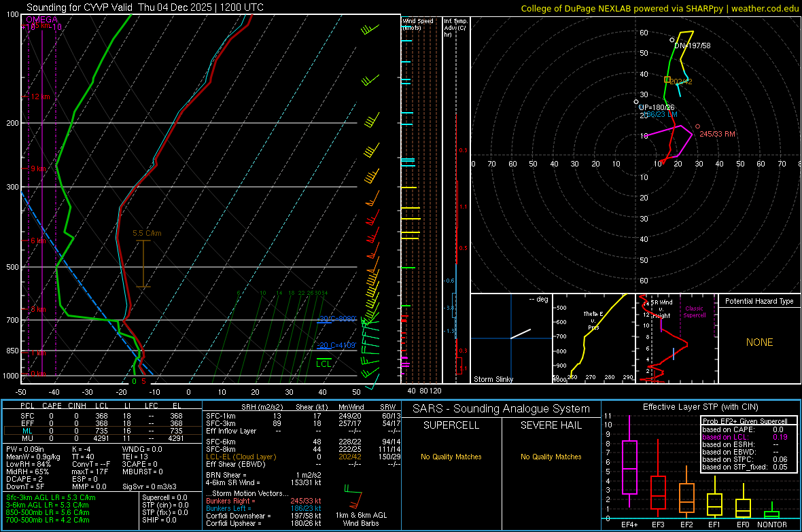
Task: Click the Bunkers Left = 186/23 kt line
Action: 264,508
